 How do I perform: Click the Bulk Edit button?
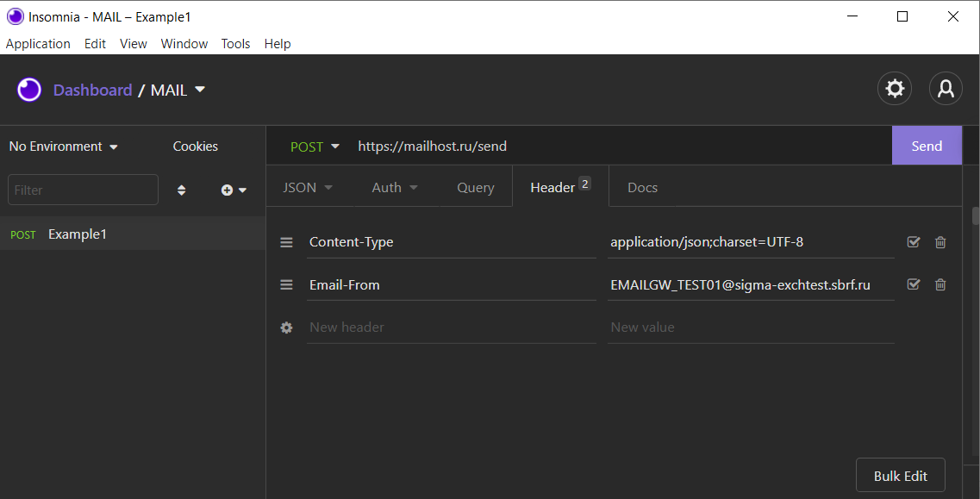pyautogui.click(x=900, y=476)
